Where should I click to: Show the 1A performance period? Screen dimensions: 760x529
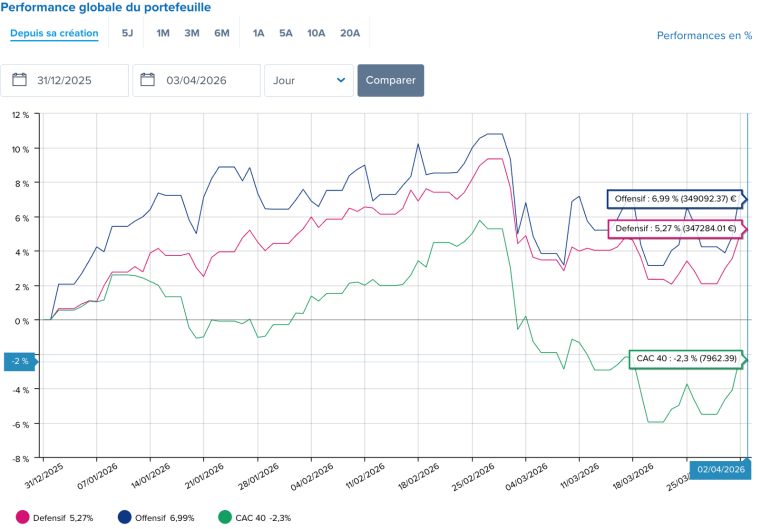pos(258,33)
